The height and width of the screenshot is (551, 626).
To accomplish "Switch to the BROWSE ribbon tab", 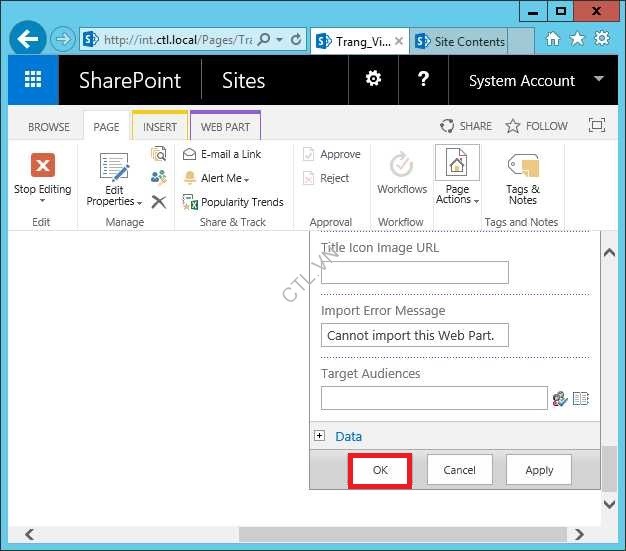I will [x=49, y=127].
